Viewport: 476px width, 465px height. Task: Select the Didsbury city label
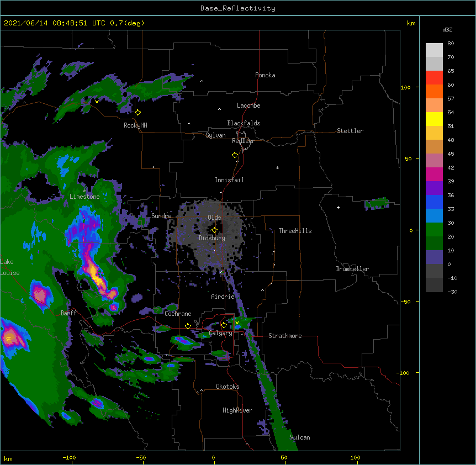pos(212,238)
